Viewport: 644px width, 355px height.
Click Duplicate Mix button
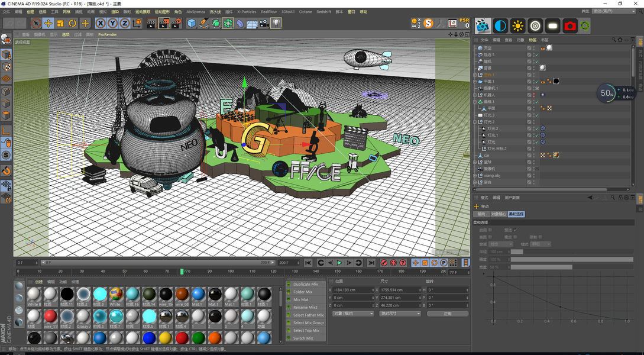(306, 284)
